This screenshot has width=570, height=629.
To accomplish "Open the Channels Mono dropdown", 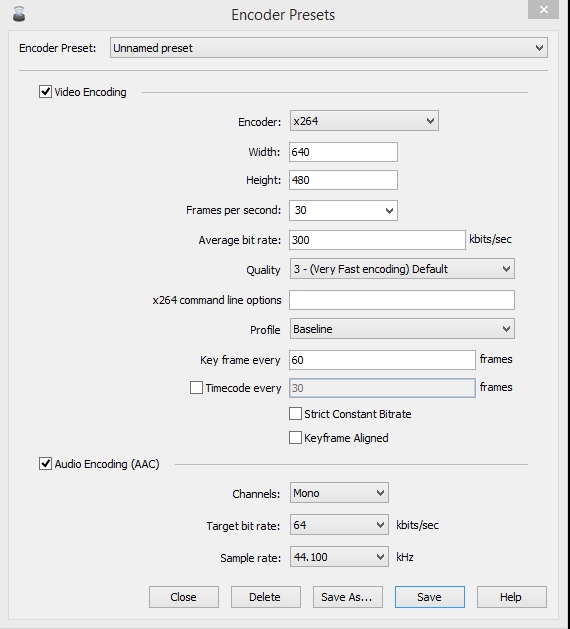I will tap(339, 493).
